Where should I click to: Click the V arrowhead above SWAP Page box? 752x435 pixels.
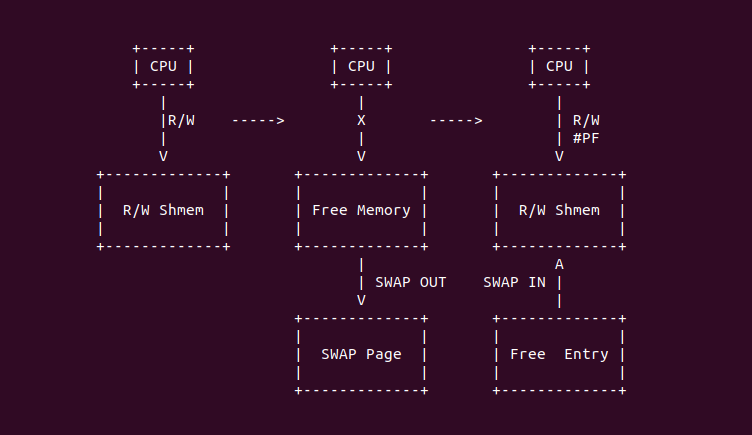tap(361, 300)
